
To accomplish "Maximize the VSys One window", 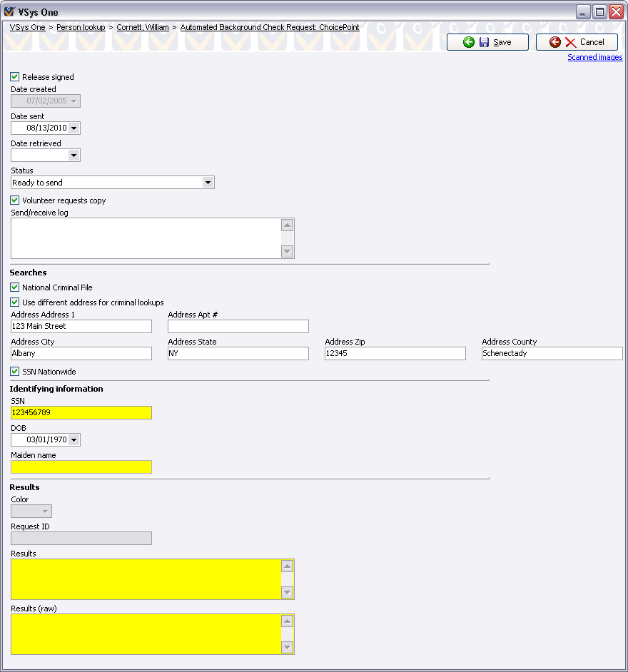I will (599, 11).
